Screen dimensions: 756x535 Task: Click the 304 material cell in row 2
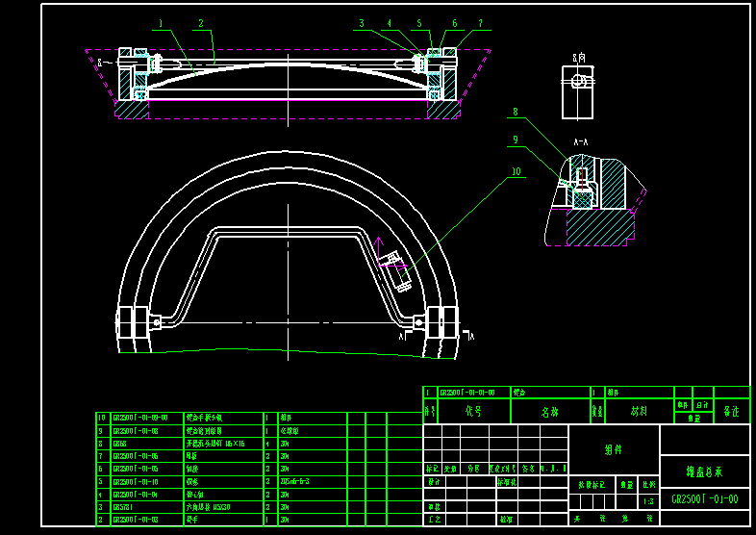point(313,520)
